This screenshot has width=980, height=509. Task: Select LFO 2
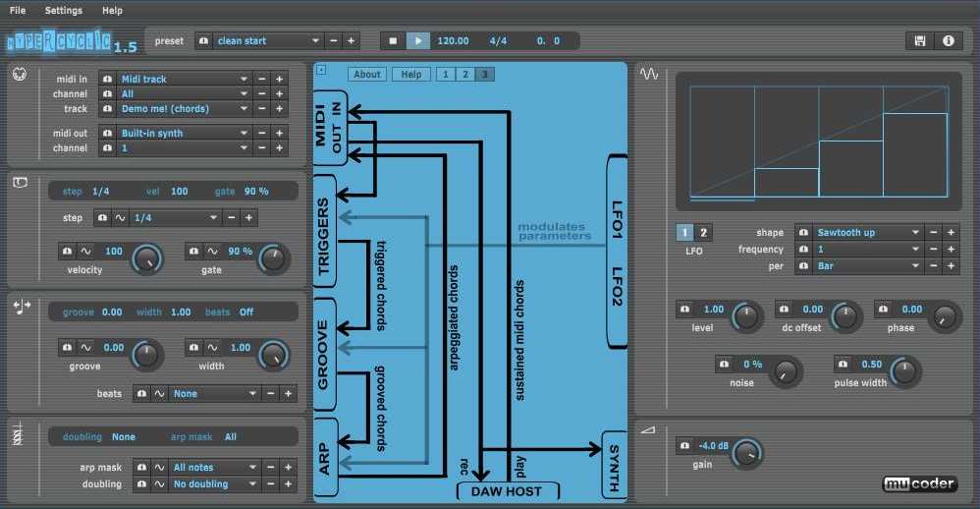703,233
